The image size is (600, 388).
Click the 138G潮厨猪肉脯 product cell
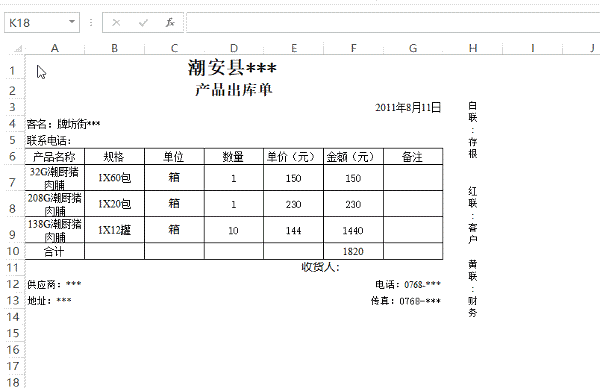click(55, 230)
